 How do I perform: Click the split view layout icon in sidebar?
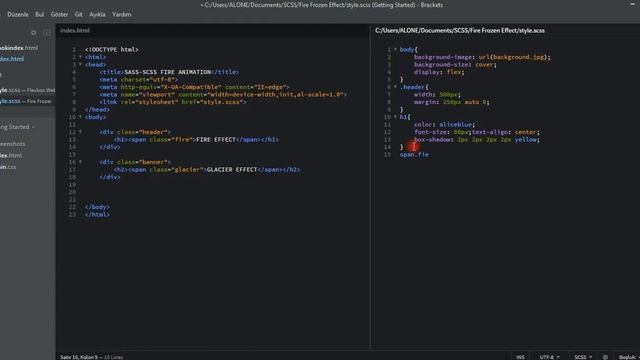pyautogui.click(x=47, y=33)
